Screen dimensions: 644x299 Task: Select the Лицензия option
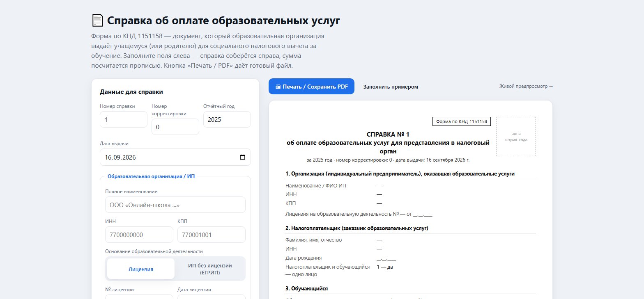(x=141, y=269)
